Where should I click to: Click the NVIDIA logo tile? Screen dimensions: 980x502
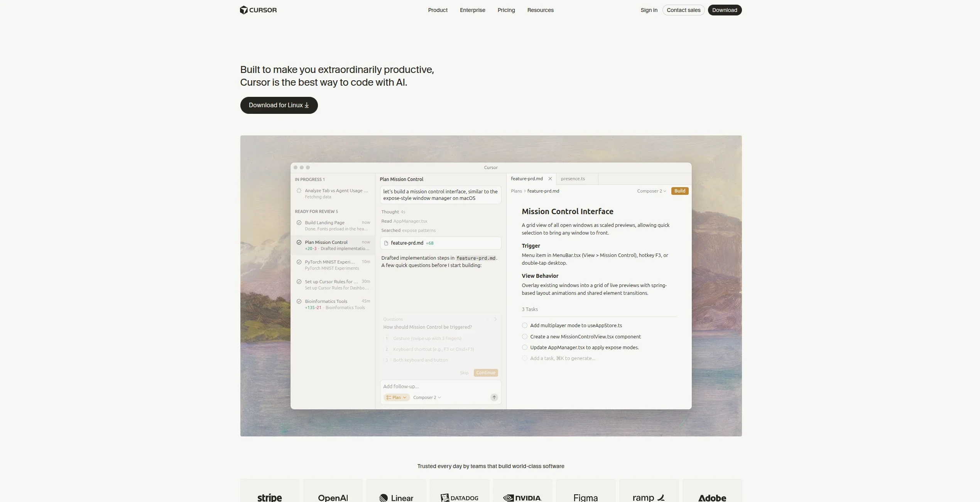click(522, 497)
